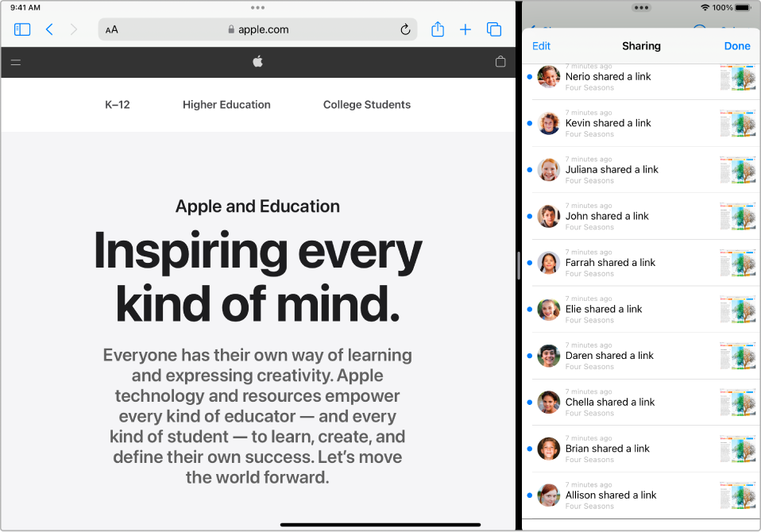The width and height of the screenshot is (761, 532).
Task: Select the Higher Education navigation item
Action: [x=226, y=104]
